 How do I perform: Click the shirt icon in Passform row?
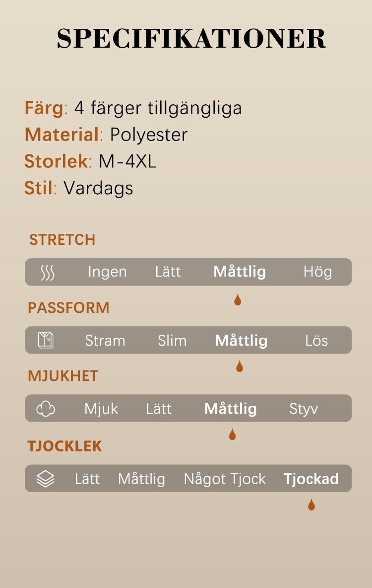46,340
